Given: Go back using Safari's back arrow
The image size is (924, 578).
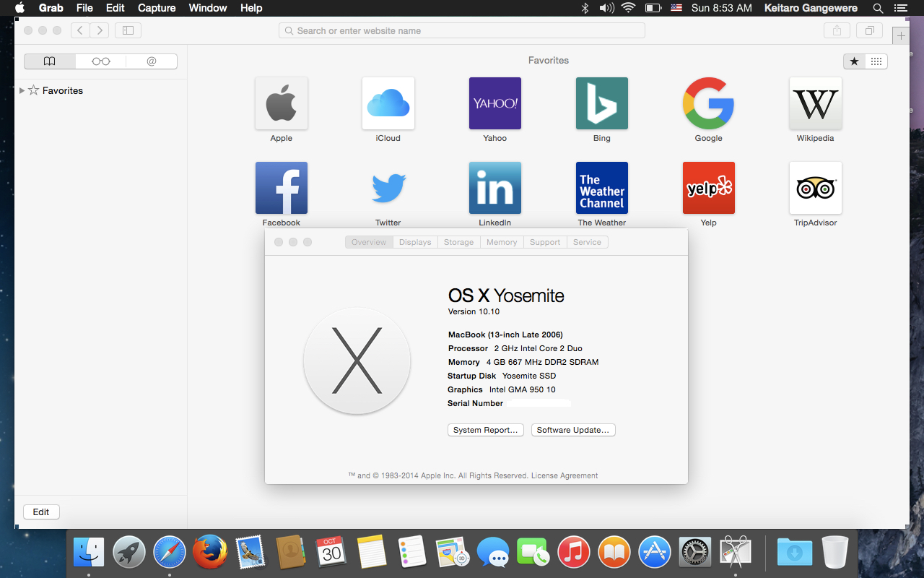Looking at the screenshot, I should click(80, 30).
